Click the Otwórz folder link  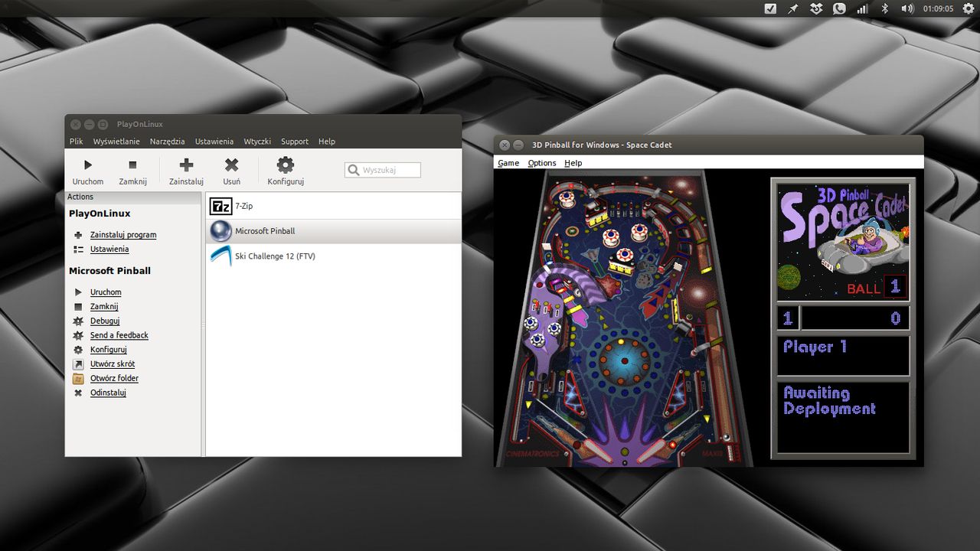[x=114, y=378]
